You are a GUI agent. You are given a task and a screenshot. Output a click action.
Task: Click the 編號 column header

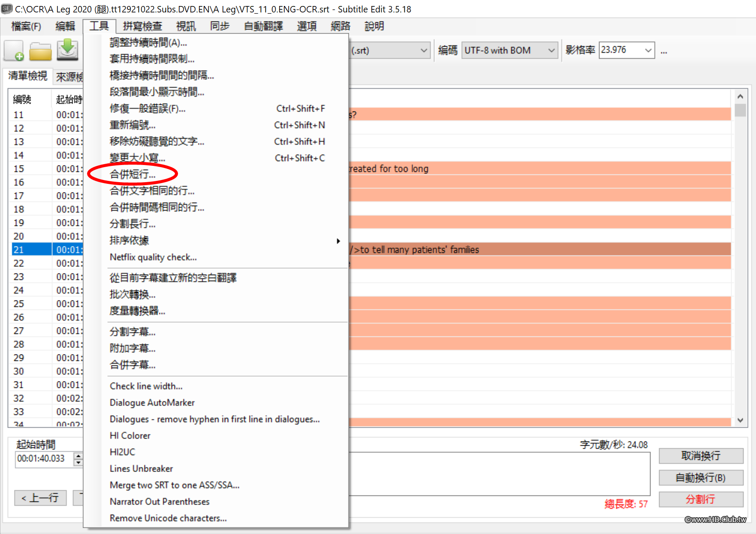(30, 99)
